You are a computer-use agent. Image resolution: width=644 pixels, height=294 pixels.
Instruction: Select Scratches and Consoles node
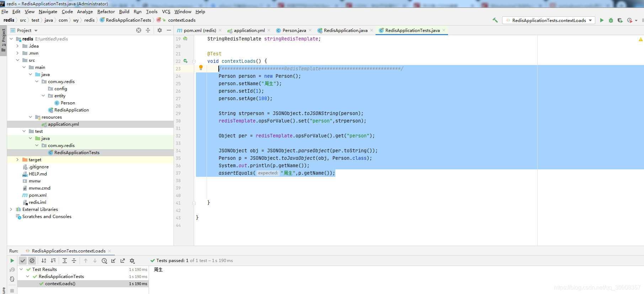coord(47,217)
